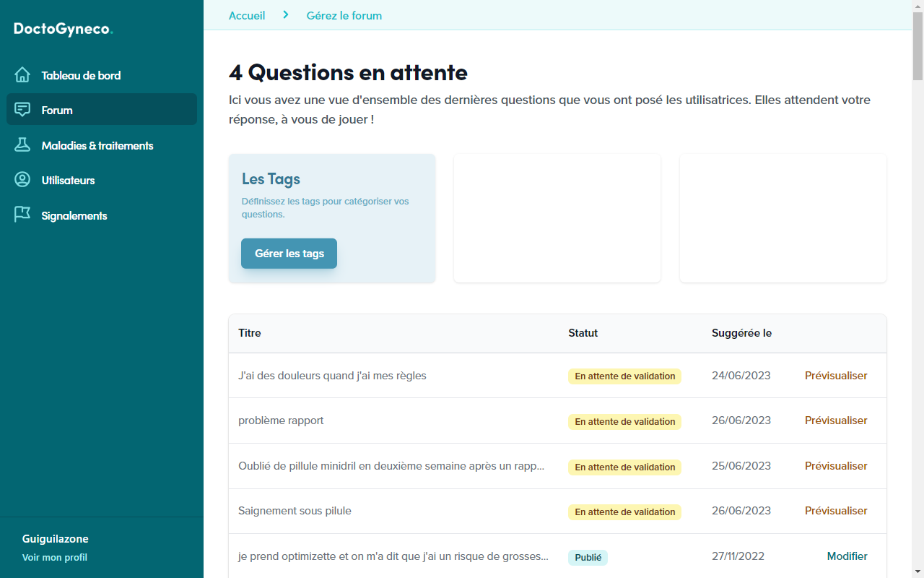Open the Tableau de bord menu item
Screen dimensions: 924x578
click(x=81, y=75)
